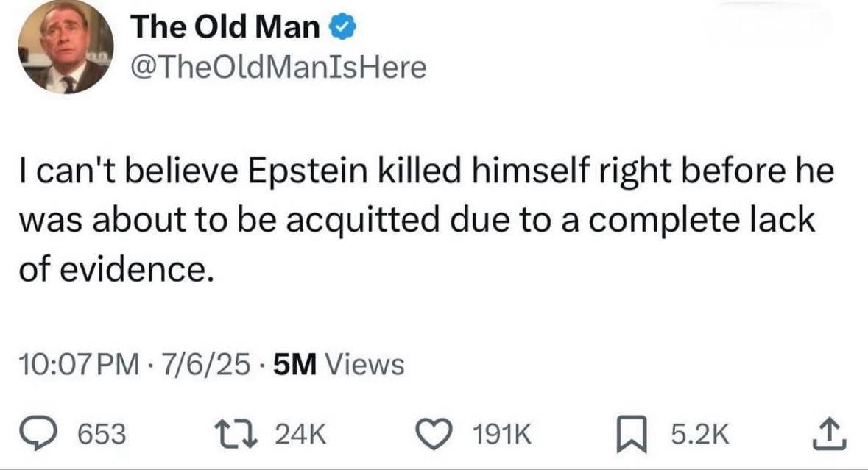Click the 5M Views count
868x470 pixels.
click(x=339, y=364)
